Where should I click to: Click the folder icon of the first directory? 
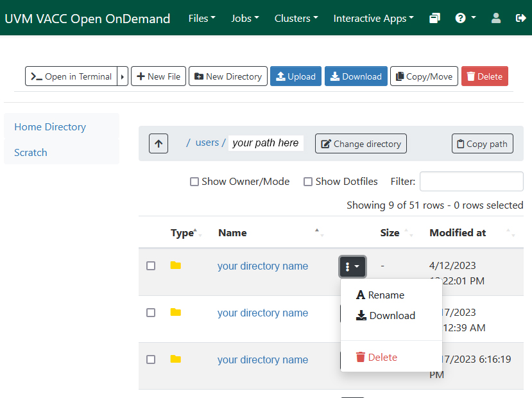click(175, 266)
